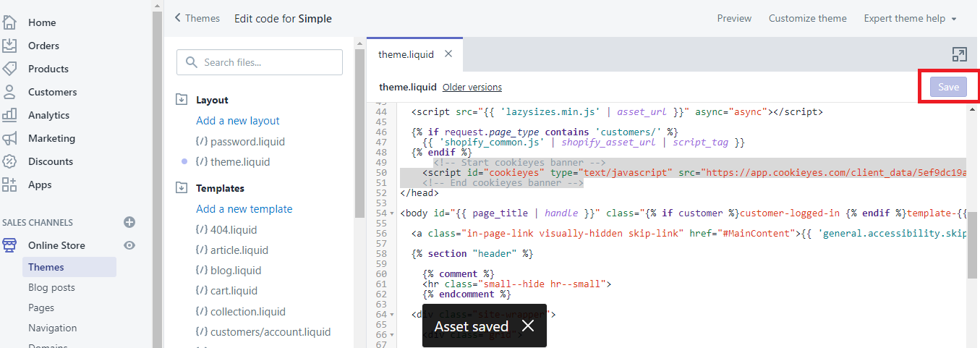Open article.liquid template
This screenshot has width=980, height=348.
pos(239,250)
